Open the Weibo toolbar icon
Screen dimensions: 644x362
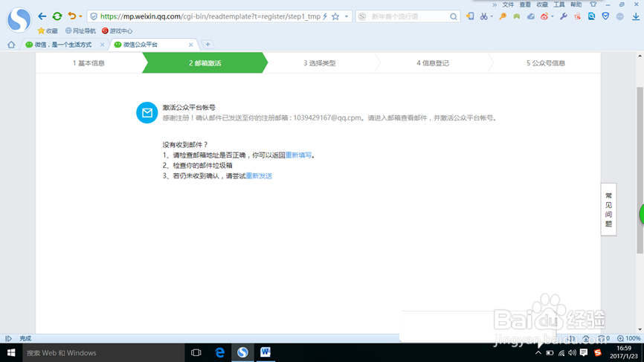(544, 16)
